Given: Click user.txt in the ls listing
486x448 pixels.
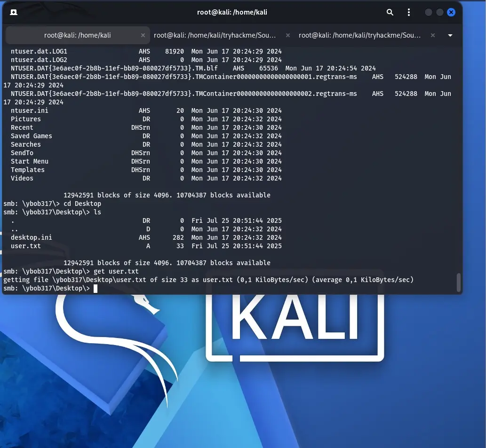Looking at the screenshot, I should (26, 246).
